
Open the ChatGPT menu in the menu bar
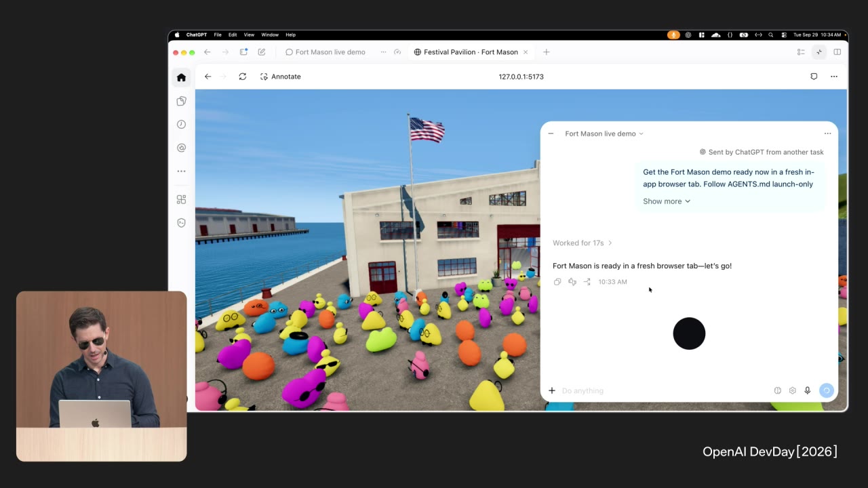coord(197,35)
